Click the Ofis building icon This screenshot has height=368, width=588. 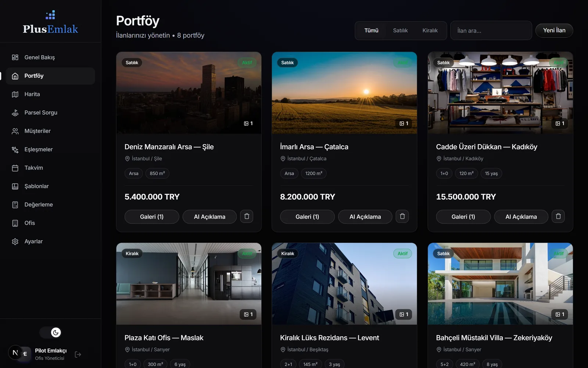15,223
